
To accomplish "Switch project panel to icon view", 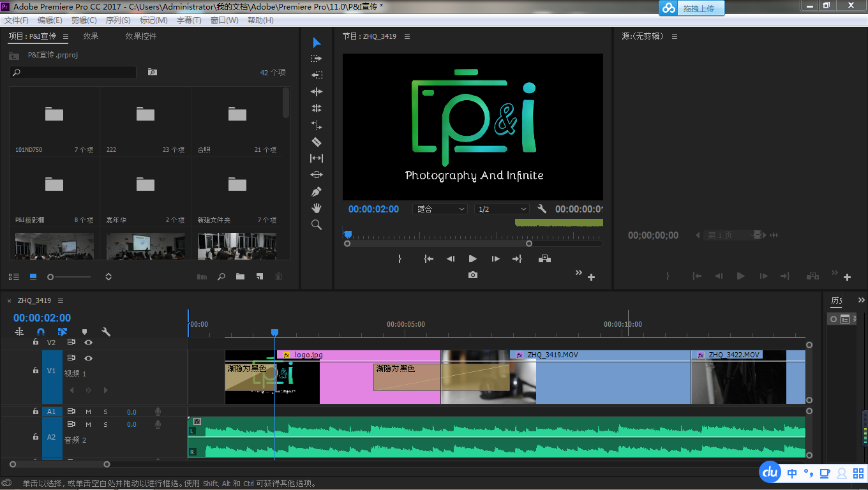I will coord(33,277).
